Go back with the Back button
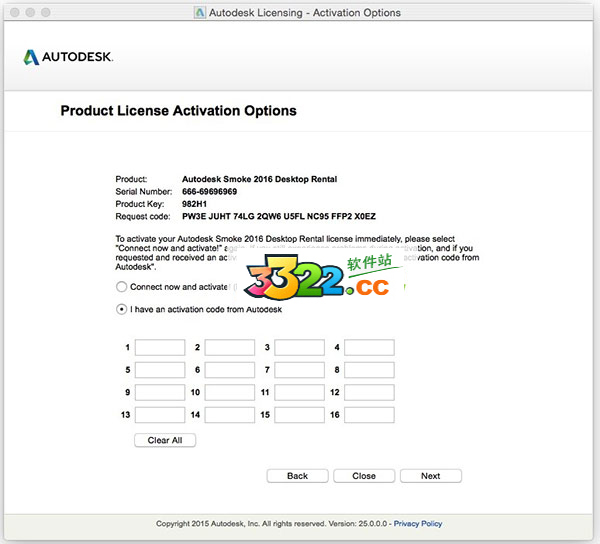This screenshot has width=600, height=544. (x=297, y=476)
